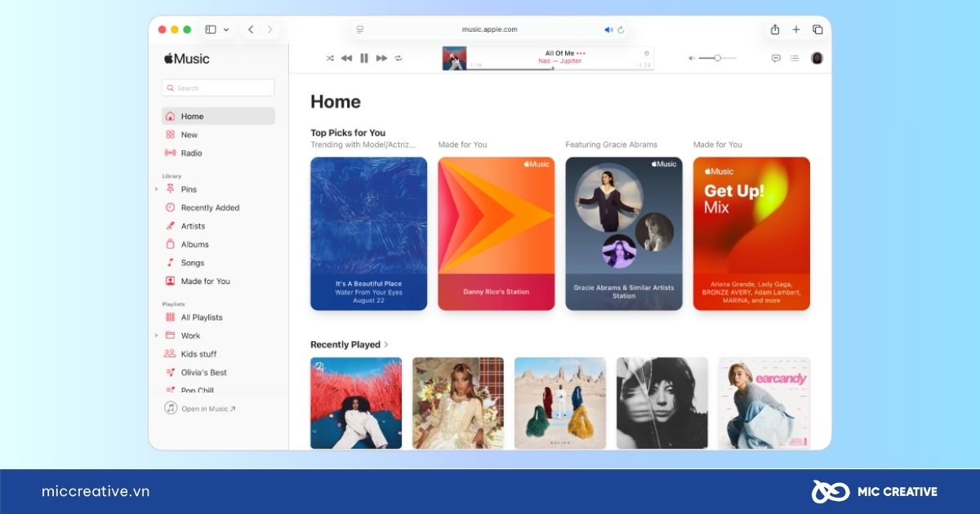980x514 pixels.
Task: Expand the Pins section in the sidebar
Action: pos(157,188)
